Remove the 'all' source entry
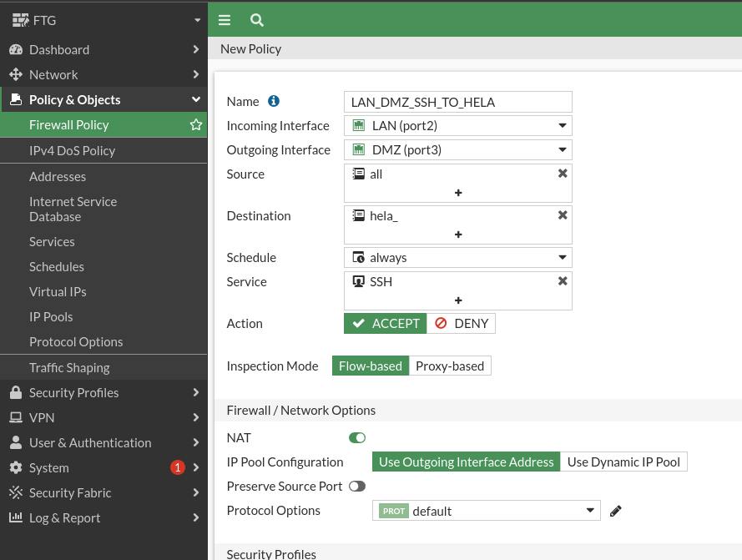Viewport: 742px width, 560px height. 563,174
